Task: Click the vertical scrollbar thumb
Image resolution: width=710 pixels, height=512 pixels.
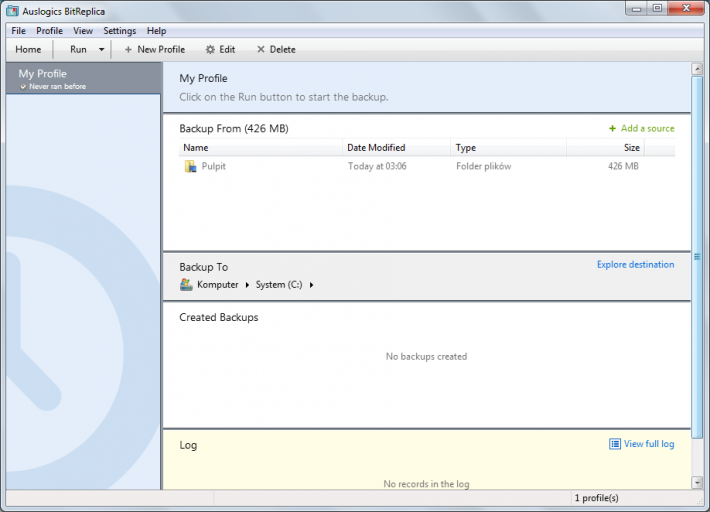Action: point(697,257)
